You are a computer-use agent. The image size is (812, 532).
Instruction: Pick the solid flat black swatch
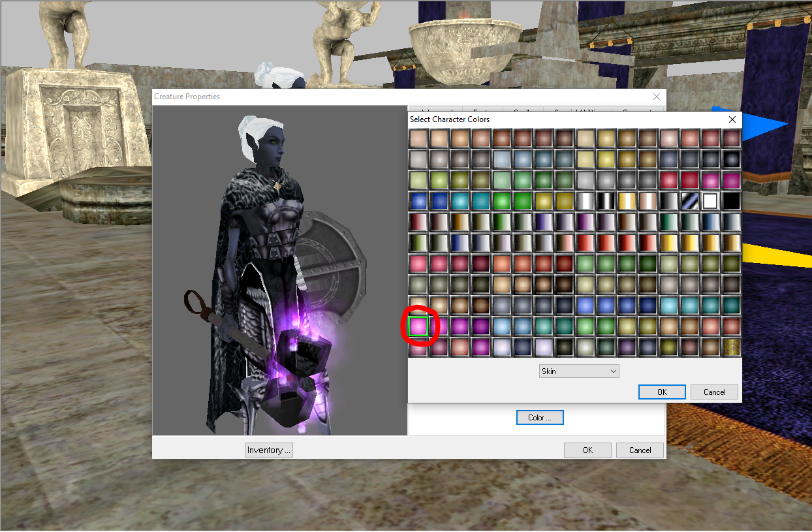click(x=731, y=200)
